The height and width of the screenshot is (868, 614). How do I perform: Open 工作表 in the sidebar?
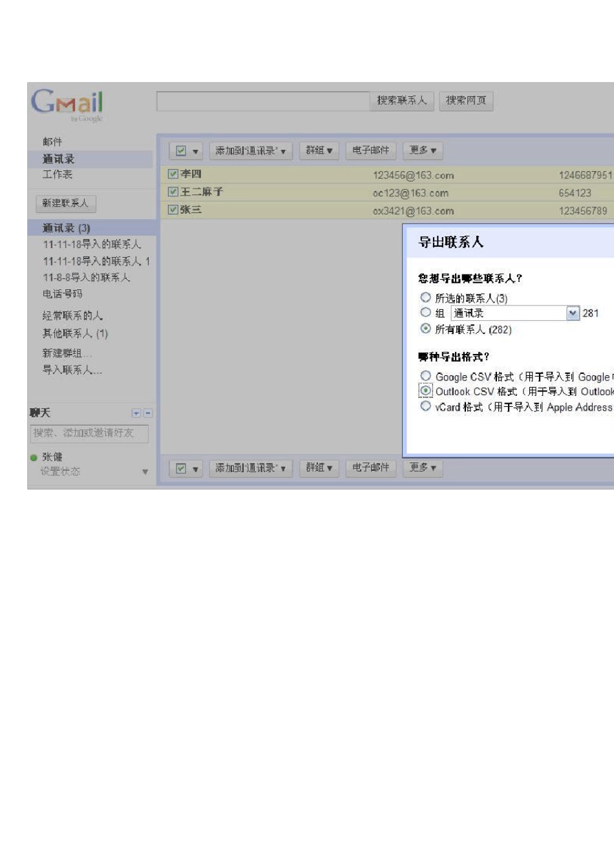click(58, 174)
